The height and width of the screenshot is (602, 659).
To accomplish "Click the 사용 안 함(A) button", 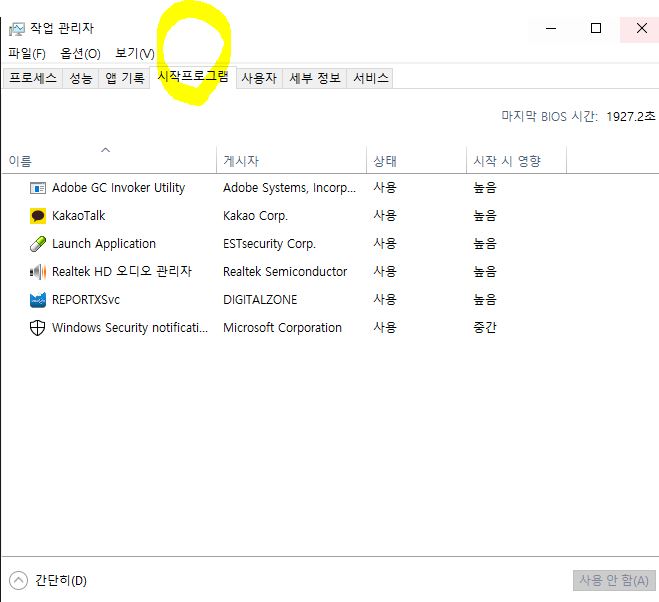I will [x=614, y=581].
